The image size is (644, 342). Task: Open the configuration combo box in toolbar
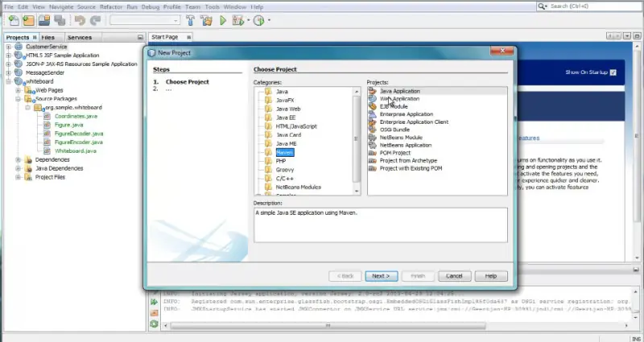click(x=145, y=20)
